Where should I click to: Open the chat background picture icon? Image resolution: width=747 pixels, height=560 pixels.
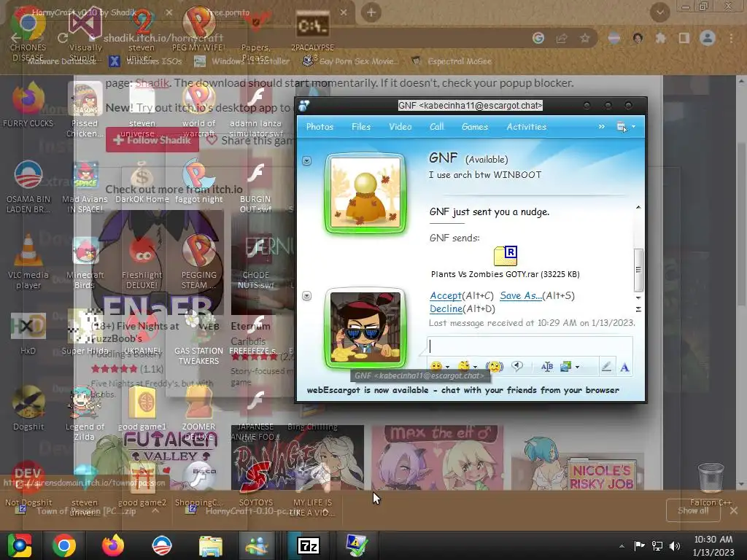(566, 367)
